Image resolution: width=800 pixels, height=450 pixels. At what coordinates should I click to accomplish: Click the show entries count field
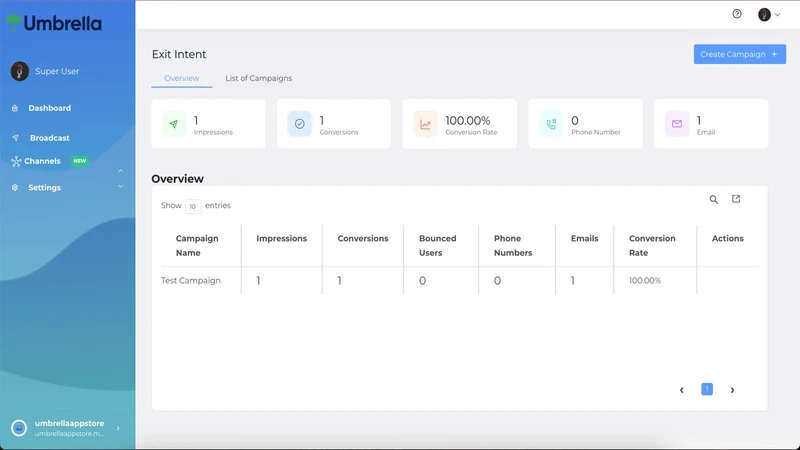tap(193, 206)
